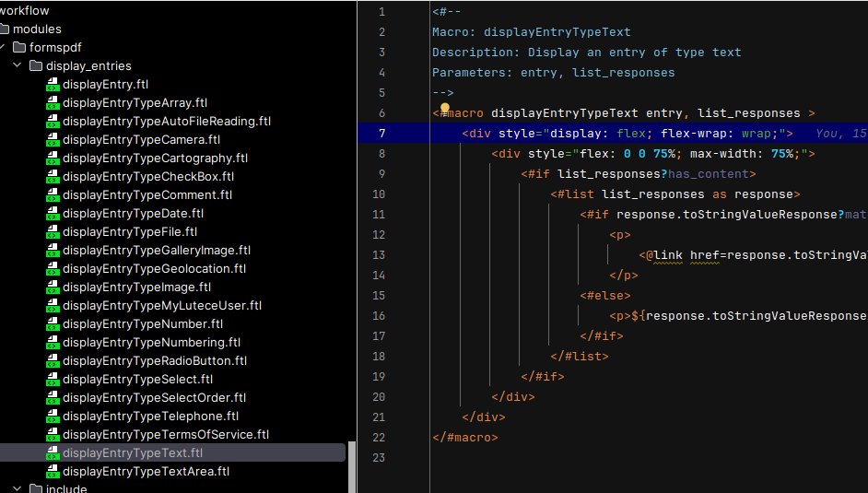
Task: Expand the include folder
Action: point(17,488)
